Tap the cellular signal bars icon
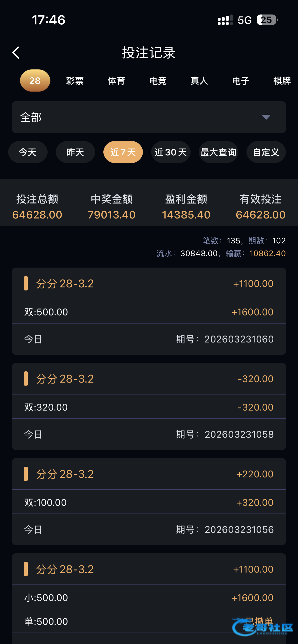The width and height of the screenshot is (298, 644). (225, 20)
